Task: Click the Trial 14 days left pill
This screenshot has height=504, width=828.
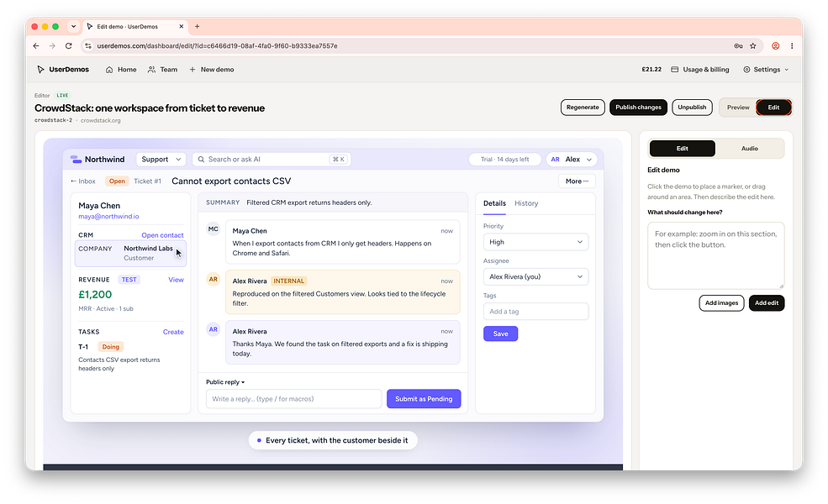Action: [505, 160]
